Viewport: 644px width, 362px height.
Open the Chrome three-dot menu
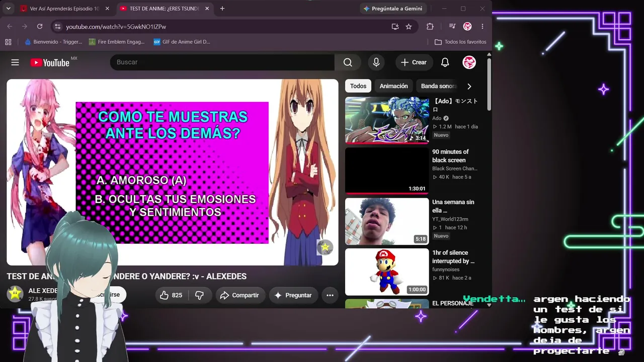[482, 27]
